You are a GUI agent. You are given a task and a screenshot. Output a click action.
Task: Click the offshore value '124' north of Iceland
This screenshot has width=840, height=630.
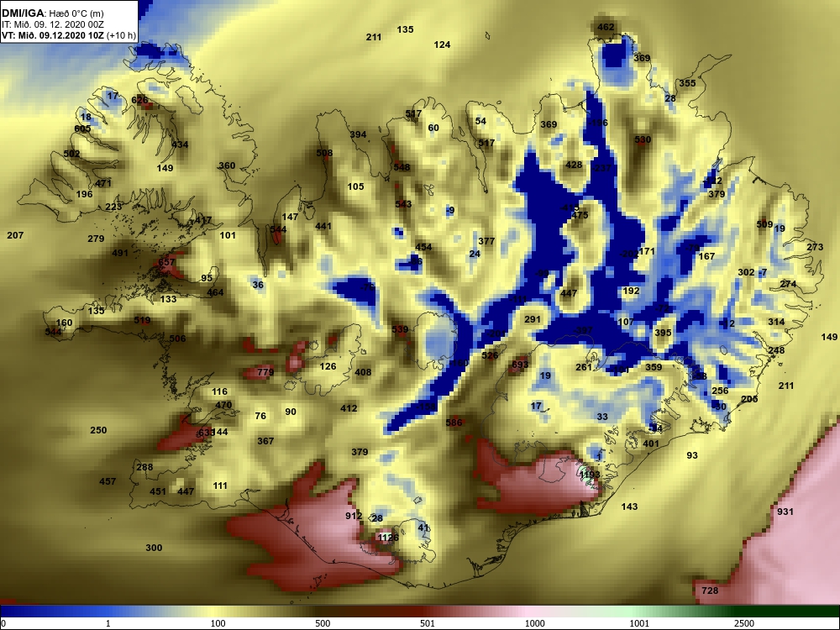442,45
